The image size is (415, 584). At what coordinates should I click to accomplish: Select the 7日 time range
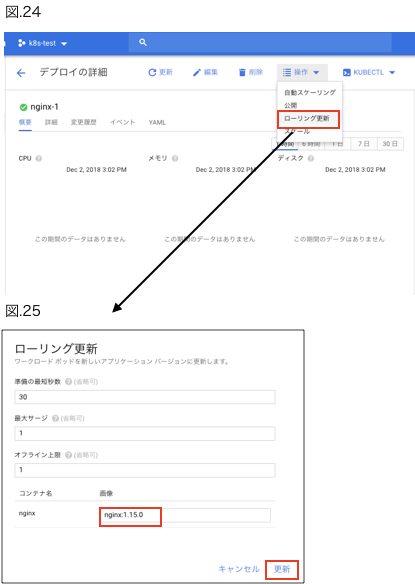364,144
